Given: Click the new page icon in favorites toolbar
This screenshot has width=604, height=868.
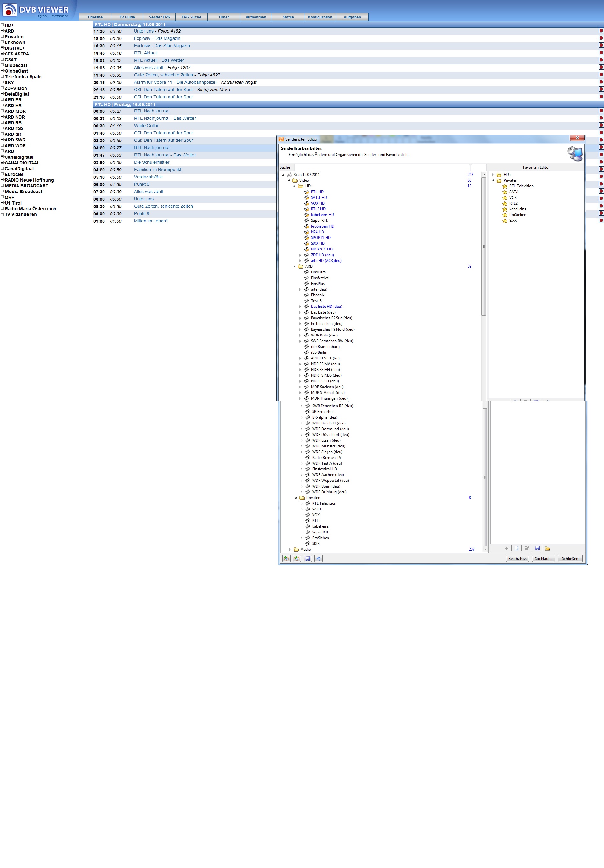Looking at the screenshot, I should [516, 548].
